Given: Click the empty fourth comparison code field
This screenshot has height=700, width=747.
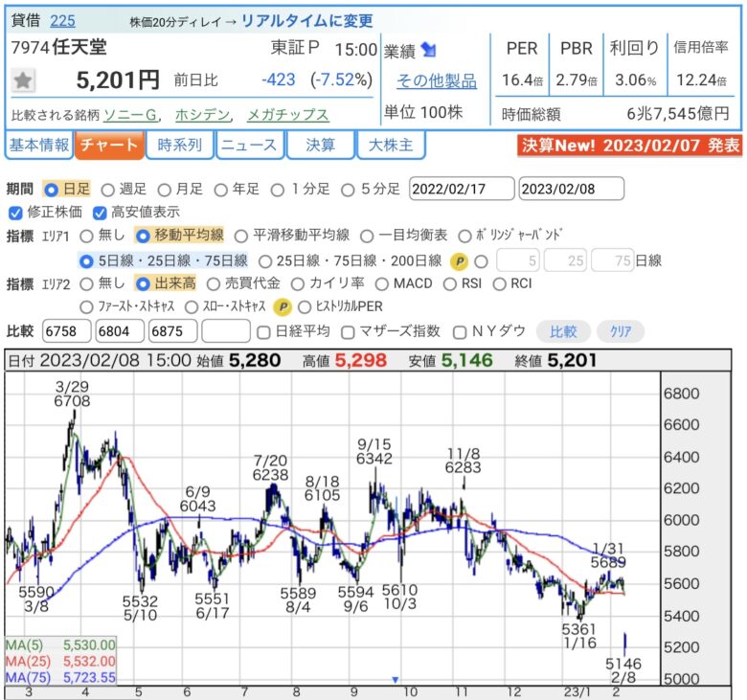Looking at the screenshot, I should (226, 331).
